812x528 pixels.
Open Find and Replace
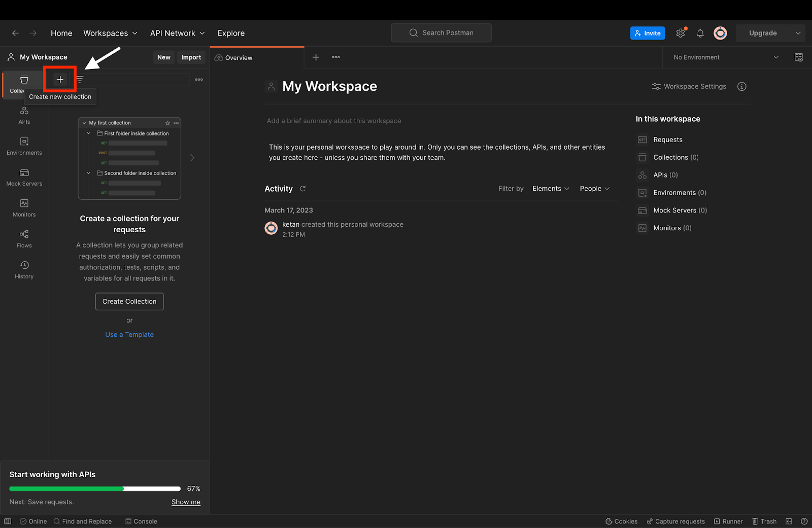pyautogui.click(x=83, y=521)
